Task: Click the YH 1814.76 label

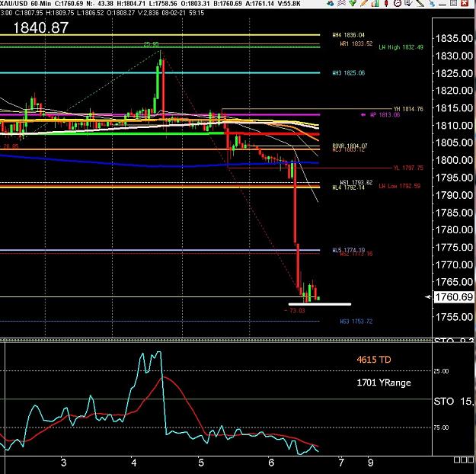Action: (408, 109)
